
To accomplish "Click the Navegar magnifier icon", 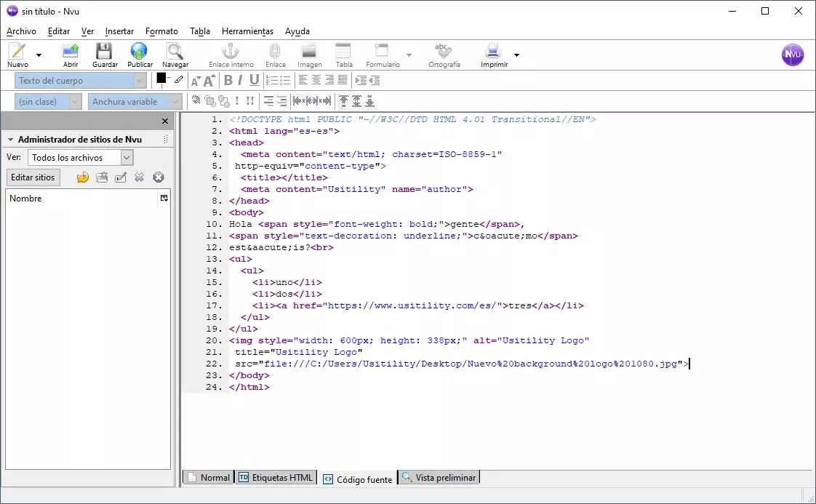I will (x=175, y=52).
